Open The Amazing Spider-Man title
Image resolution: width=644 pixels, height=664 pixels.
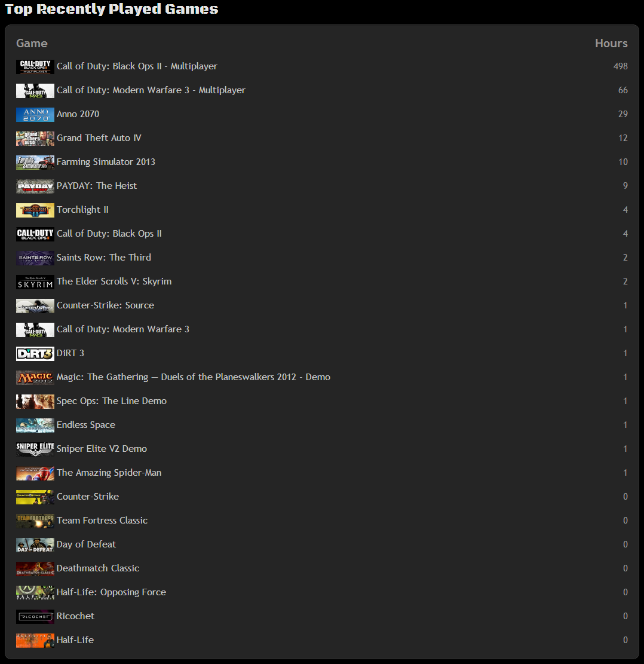tap(109, 473)
